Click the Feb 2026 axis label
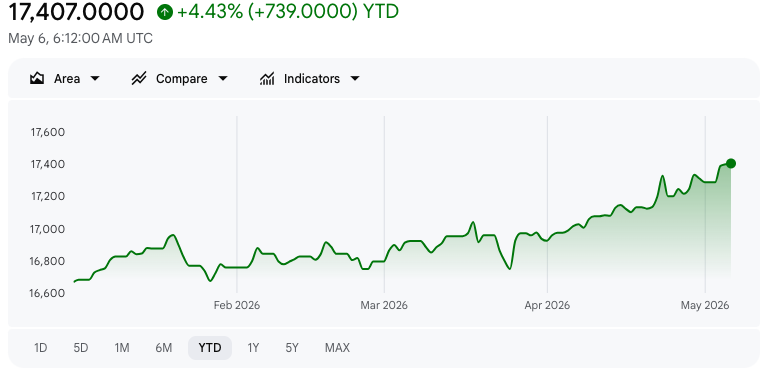Image resolution: width=764 pixels, height=374 pixels. click(x=237, y=305)
